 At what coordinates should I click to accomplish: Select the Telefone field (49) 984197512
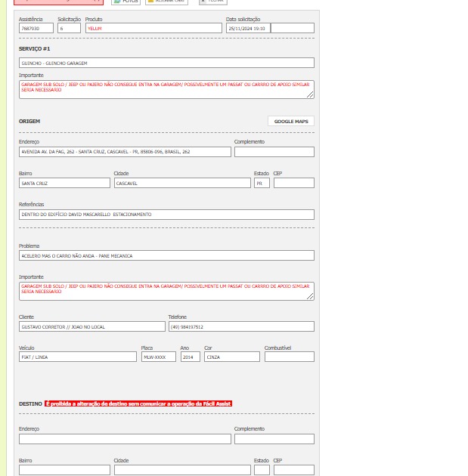pos(241,326)
